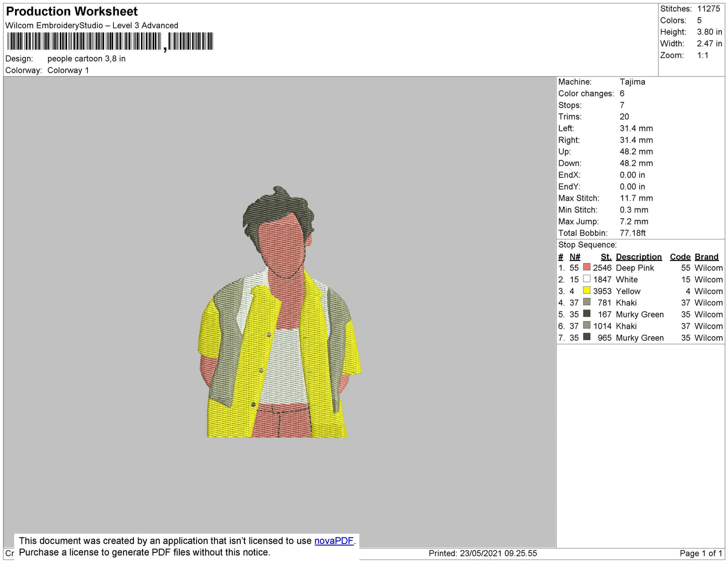Click the Height value '3.80 in'

coord(709,32)
